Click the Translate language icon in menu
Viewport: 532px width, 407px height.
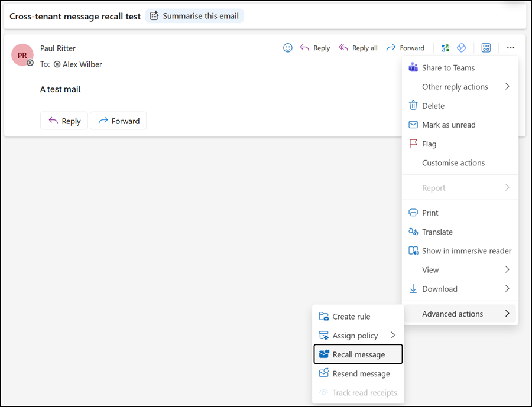pos(413,232)
